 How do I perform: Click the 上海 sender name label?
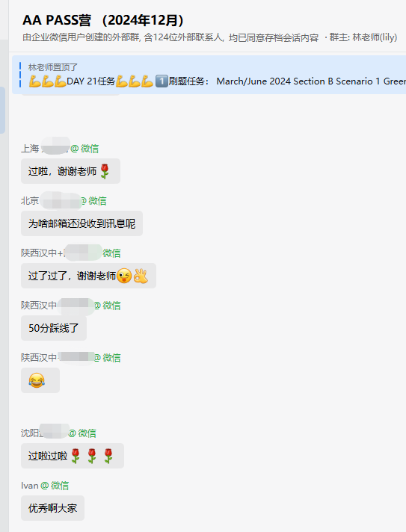click(60, 148)
